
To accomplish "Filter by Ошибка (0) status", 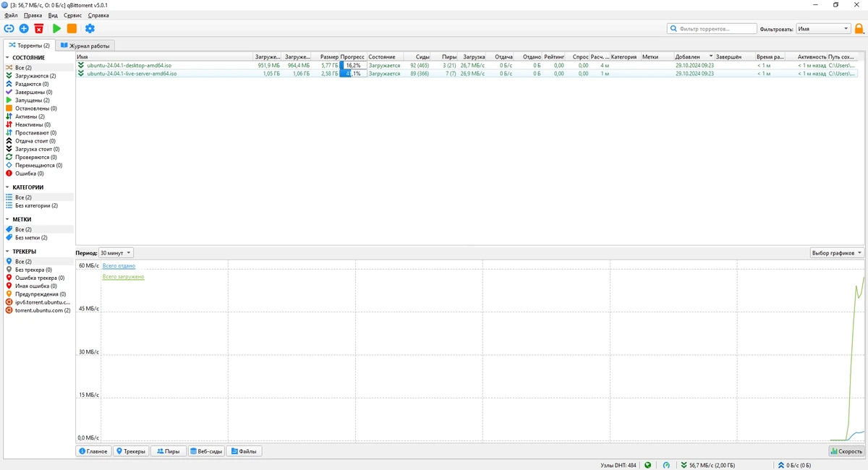I will (x=30, y=174).
